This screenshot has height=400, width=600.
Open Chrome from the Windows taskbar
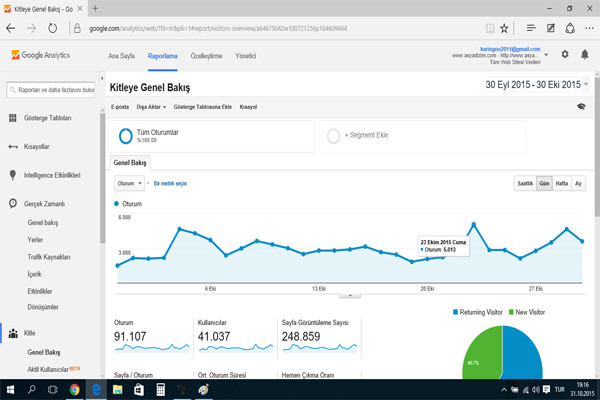coord(75,390)
